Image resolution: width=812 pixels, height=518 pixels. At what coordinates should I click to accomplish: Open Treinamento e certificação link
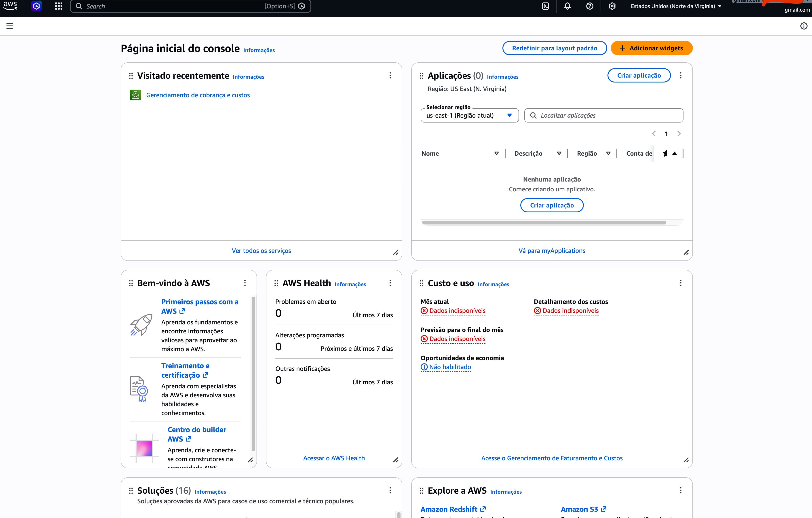[x=185, y=370]
